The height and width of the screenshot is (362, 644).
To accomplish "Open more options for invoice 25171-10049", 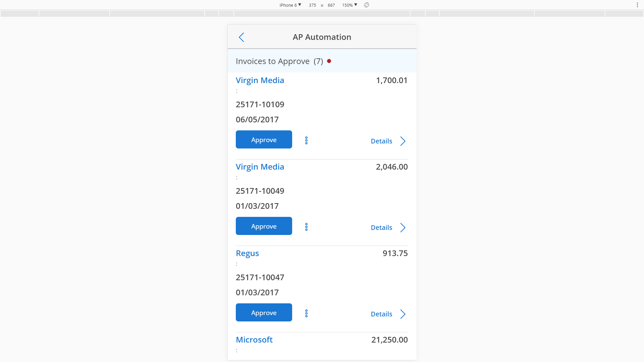I will [x=306, y=227].
